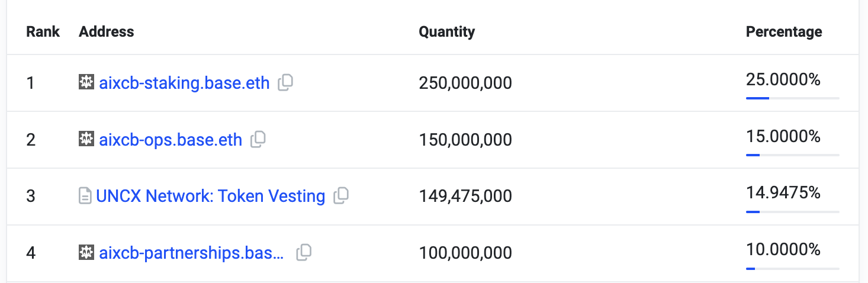Click the contract document icon beside UNCX Network
This screenshot has width=868, height=283.
pos(85,196)
